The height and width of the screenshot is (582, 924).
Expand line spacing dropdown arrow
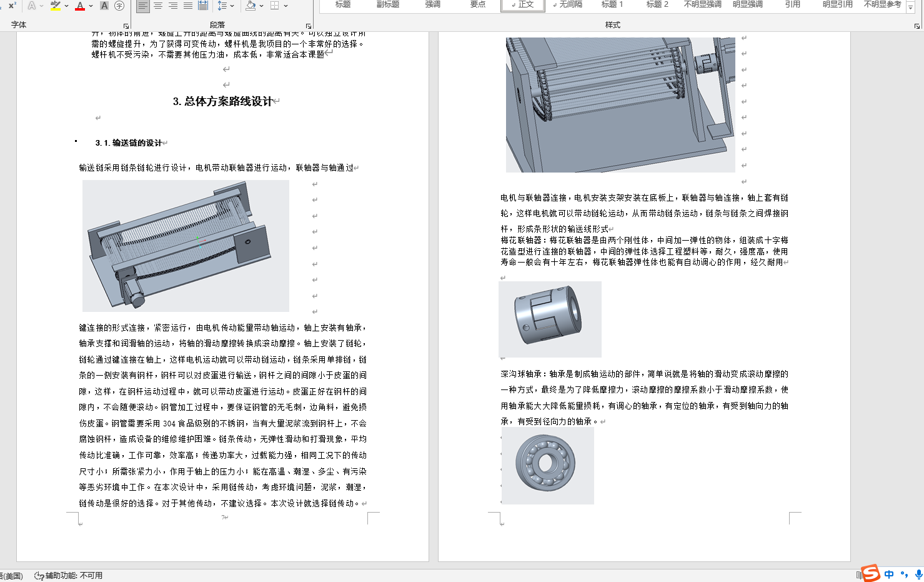click(x=232, y=6)
